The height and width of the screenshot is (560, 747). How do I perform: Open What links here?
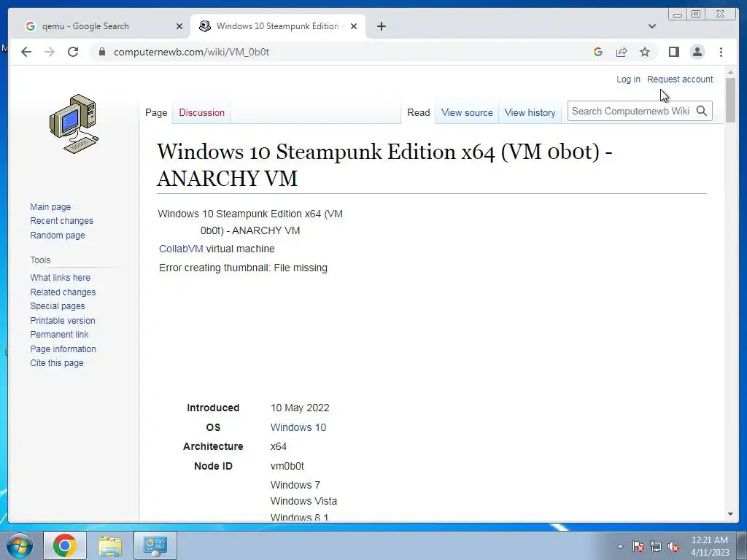coord(60,277)
